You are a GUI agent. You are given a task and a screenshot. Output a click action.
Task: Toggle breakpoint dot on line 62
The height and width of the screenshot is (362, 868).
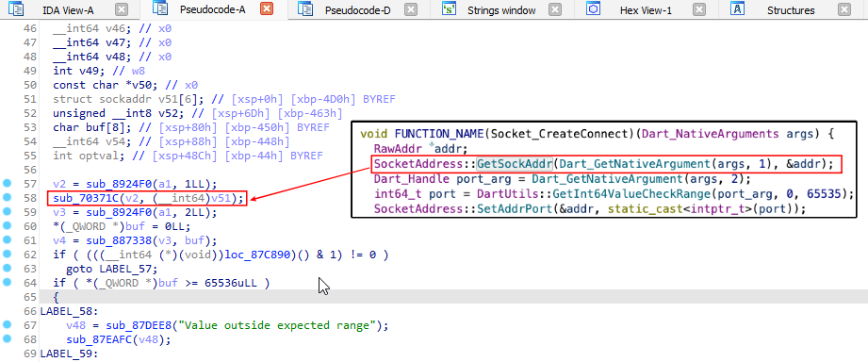[7, 255]
